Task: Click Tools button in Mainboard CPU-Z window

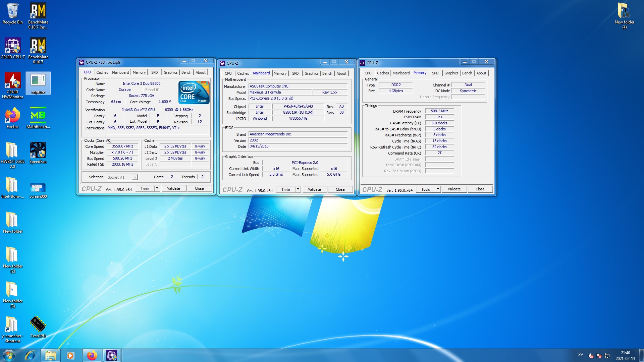Action: point(286,189)
